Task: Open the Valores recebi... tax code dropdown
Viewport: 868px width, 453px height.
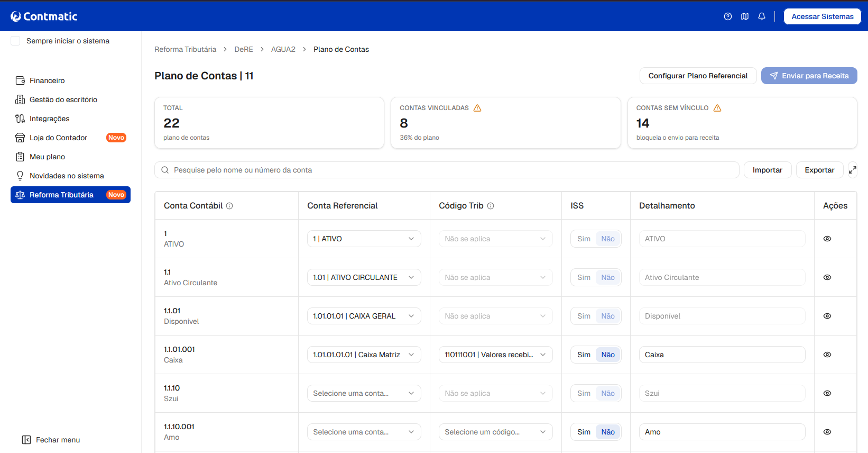Action: tap(495, 355)
